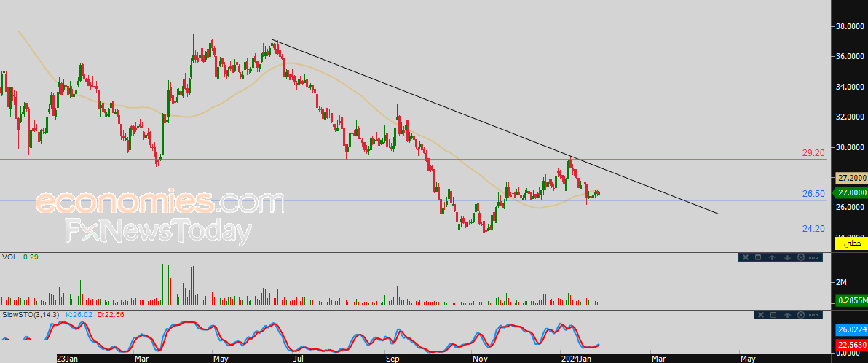Click the 34.0000 price axis label
Image resolution: width=868 pixels, height=363 pixels.
[851, 87]
